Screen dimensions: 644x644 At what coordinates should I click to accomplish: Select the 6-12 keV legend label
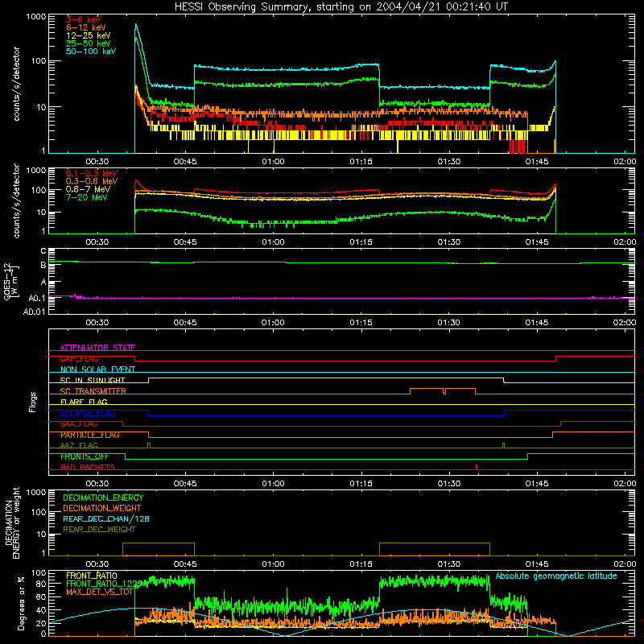(x=85, y=27)
